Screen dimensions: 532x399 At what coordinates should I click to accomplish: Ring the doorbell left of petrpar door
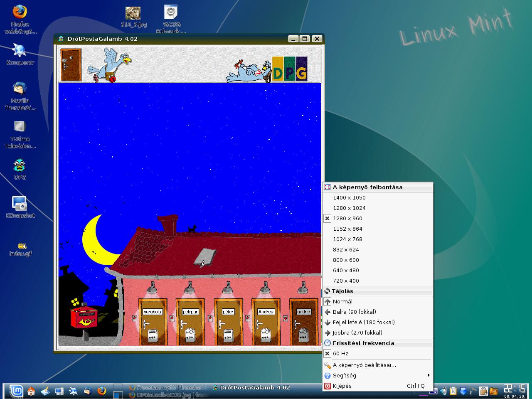pos(172,318)
